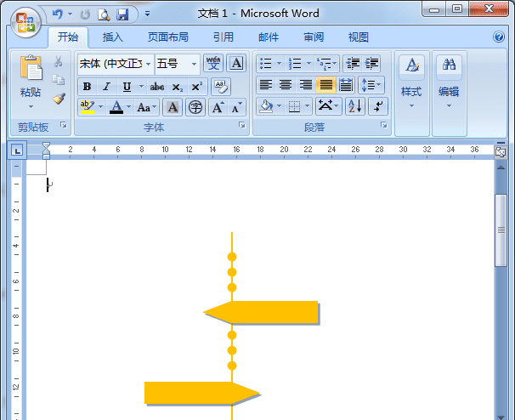Viewport: 515px width, 420px height.
Task: Click the Increase Indent icon
Action: point(371,63)
